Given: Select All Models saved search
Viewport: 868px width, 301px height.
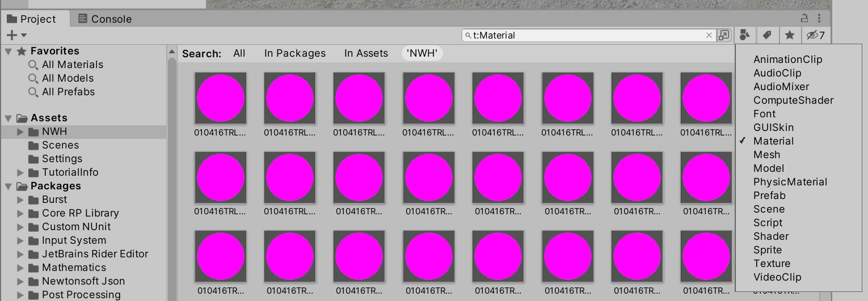Looking at the screenshot, I should click(68, 78).
